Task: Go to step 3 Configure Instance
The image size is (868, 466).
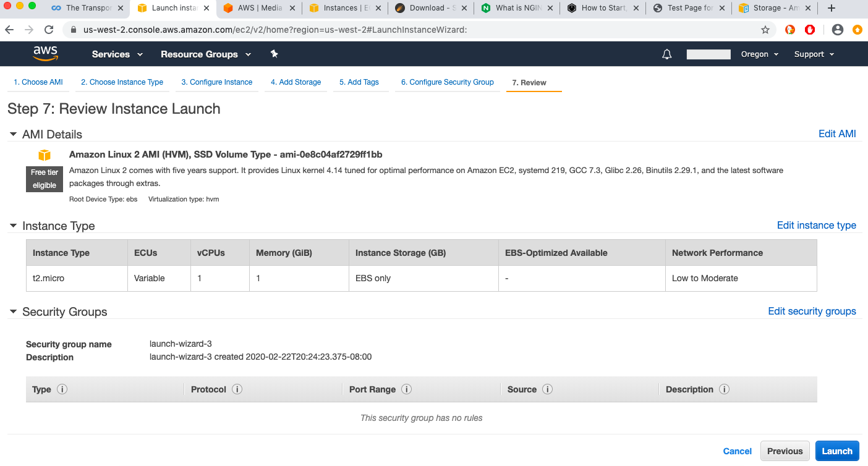Action: 216,82
